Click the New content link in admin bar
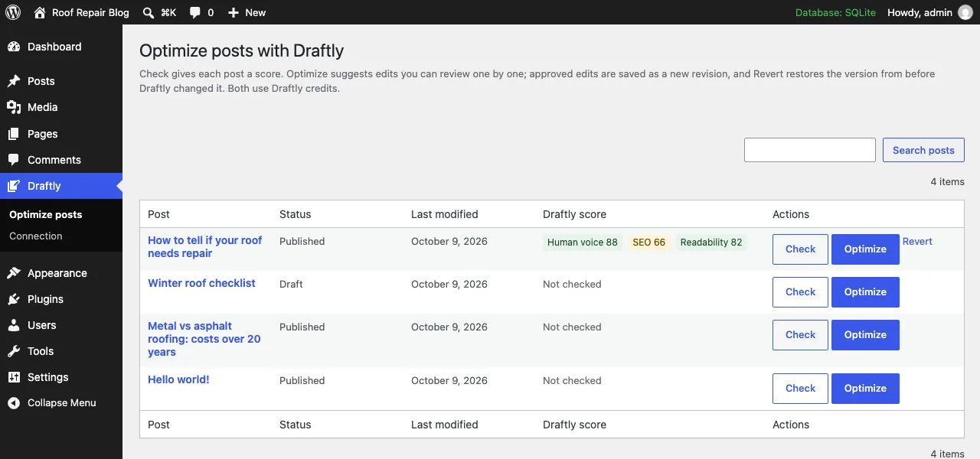The width and height of the screenshot is (980, 459). click(247, 12)
